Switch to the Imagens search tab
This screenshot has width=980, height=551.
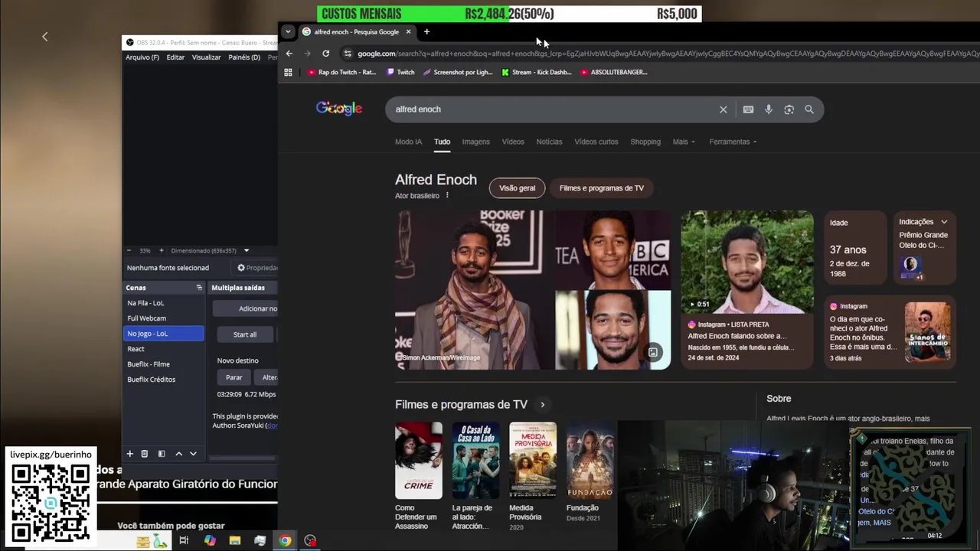pos(475,142)
